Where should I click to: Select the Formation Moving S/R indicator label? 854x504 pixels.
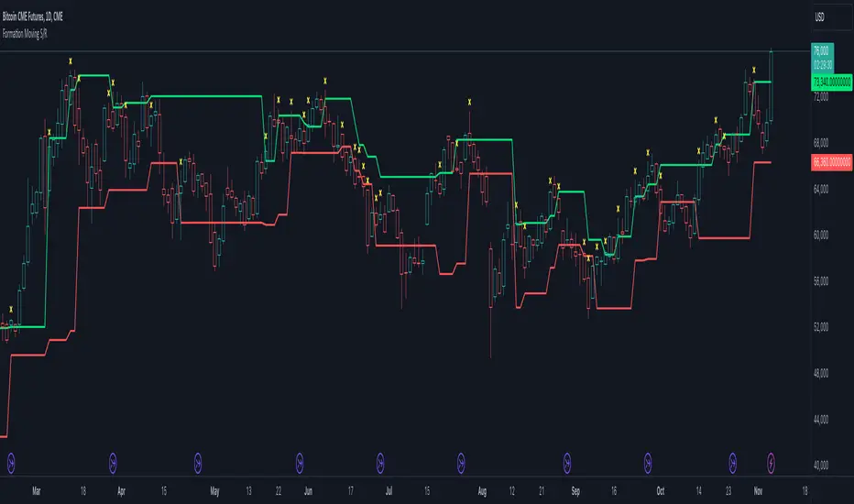click(x=25, y=34)
